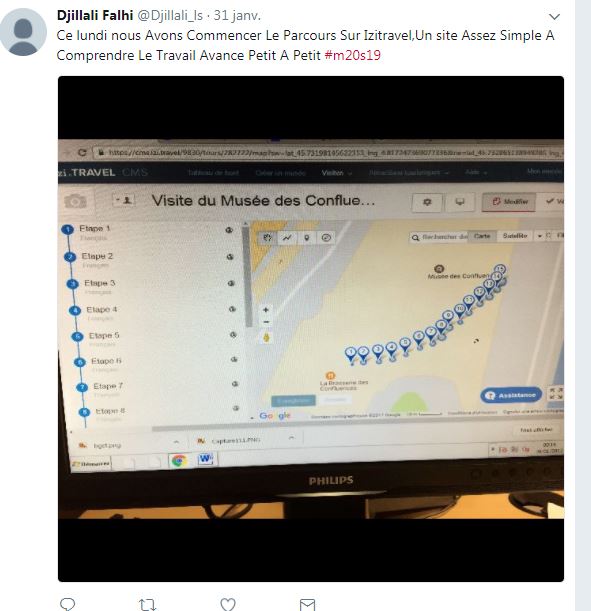This screenshot has width=591, height=611.
Task: Click the reply speech bubble icon
Action: coord(67,604)
